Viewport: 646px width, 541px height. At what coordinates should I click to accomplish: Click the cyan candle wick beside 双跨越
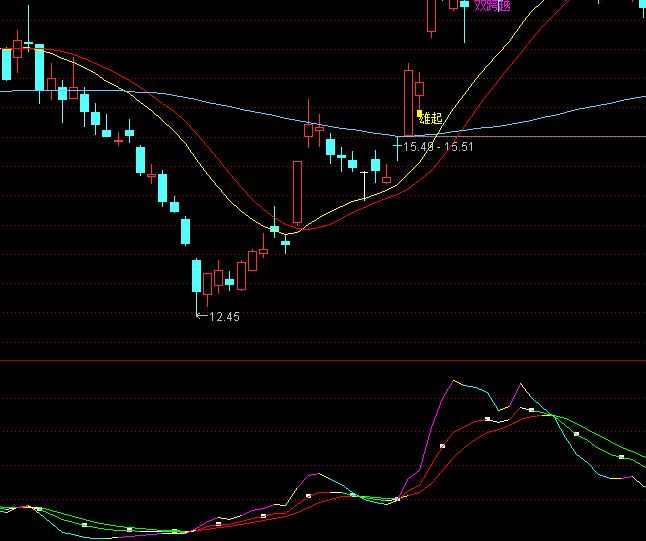(465, 22)
